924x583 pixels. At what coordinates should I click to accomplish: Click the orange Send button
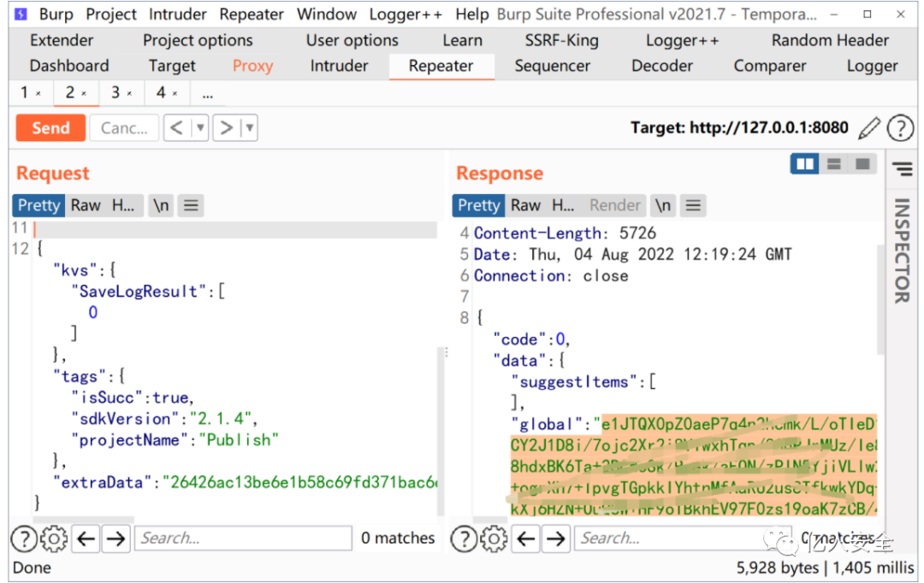pos(50,127)
